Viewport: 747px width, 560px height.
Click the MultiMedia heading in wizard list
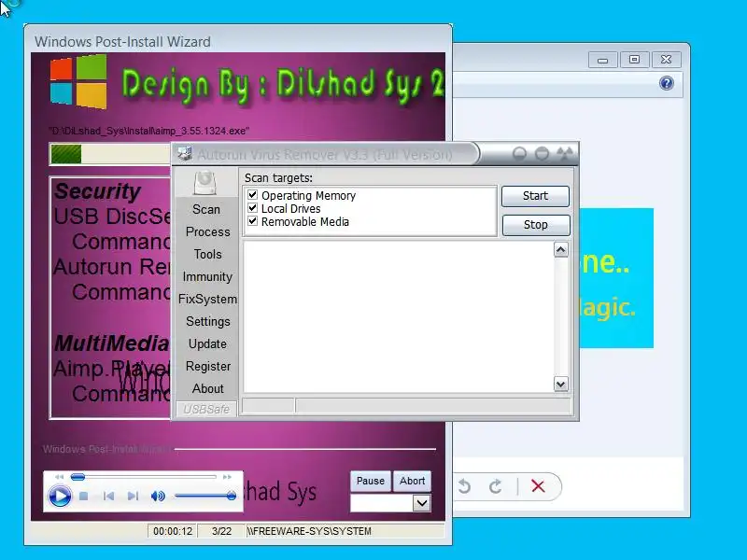[x=111, y=343]
